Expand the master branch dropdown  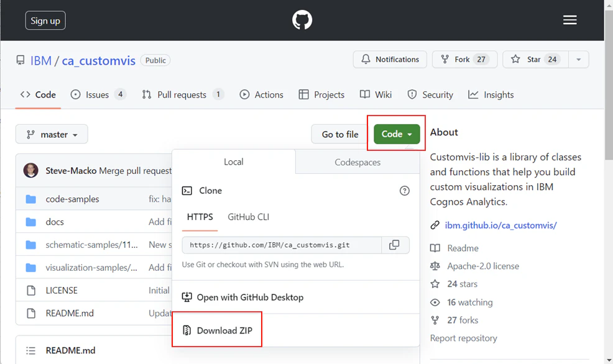(x=52, y=134)
